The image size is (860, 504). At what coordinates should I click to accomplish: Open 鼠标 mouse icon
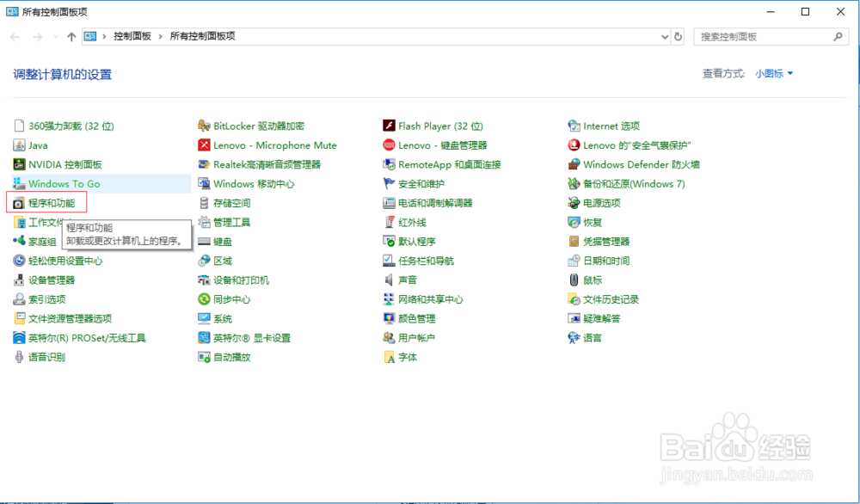click(x=574, y=280)
